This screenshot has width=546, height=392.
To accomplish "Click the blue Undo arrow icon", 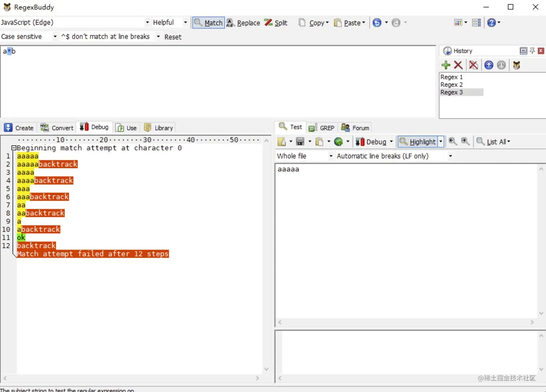I will 377,23.
